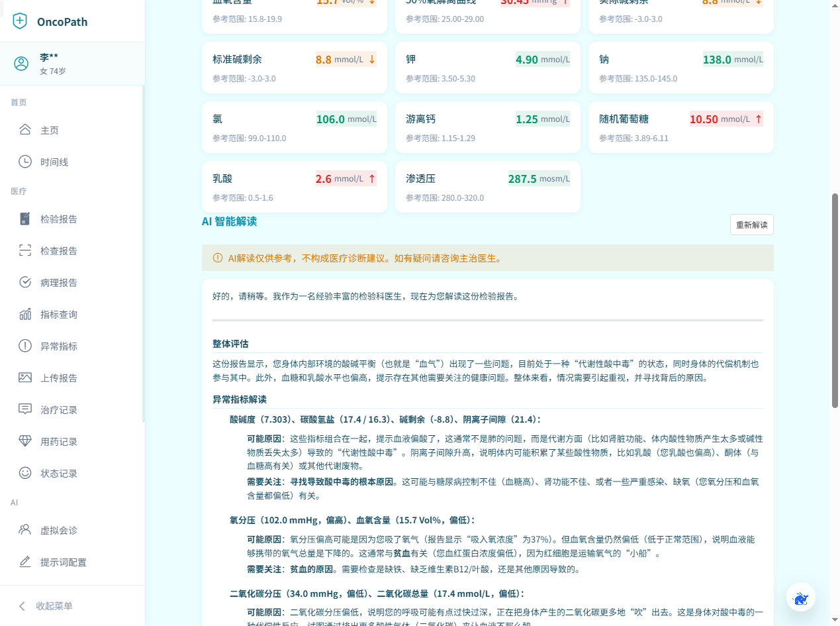Click the patient avatar icon beside 李**
Viewport: 840px width, 626px height.
click(x=21, y=64)
